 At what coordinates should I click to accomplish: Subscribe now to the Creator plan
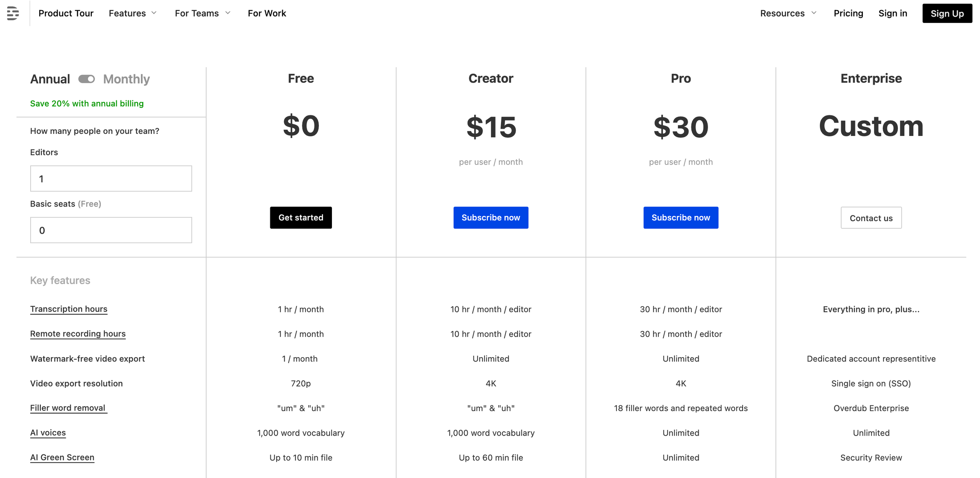491,218
